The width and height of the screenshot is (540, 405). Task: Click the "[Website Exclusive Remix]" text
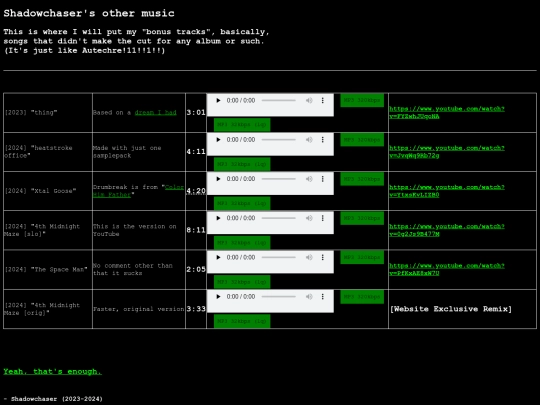pos(451,309)
